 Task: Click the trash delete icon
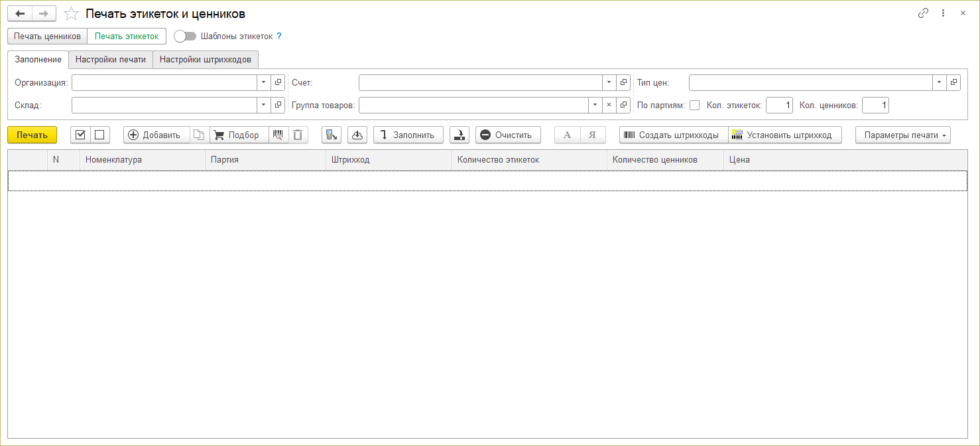[298, 135]
